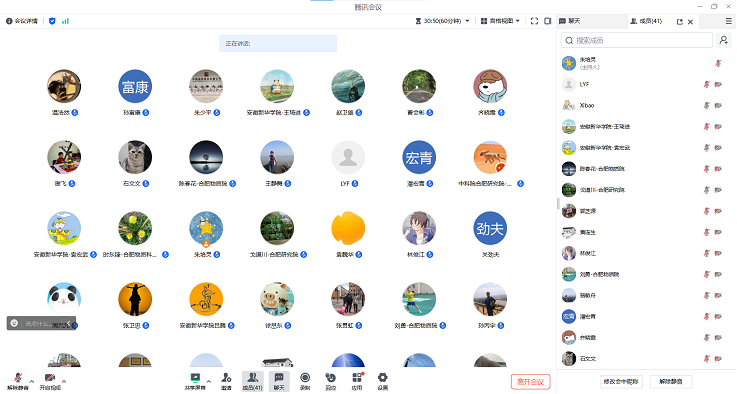Unmute microphone using 解除静音 icon
This screenshot has height=394, width=737.
[x=18, y=381]
